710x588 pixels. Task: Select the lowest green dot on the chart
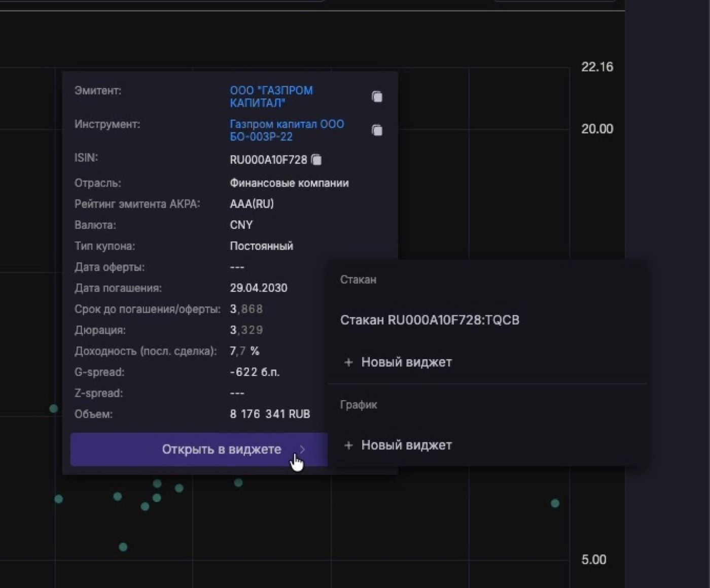[x=123, y=547]
